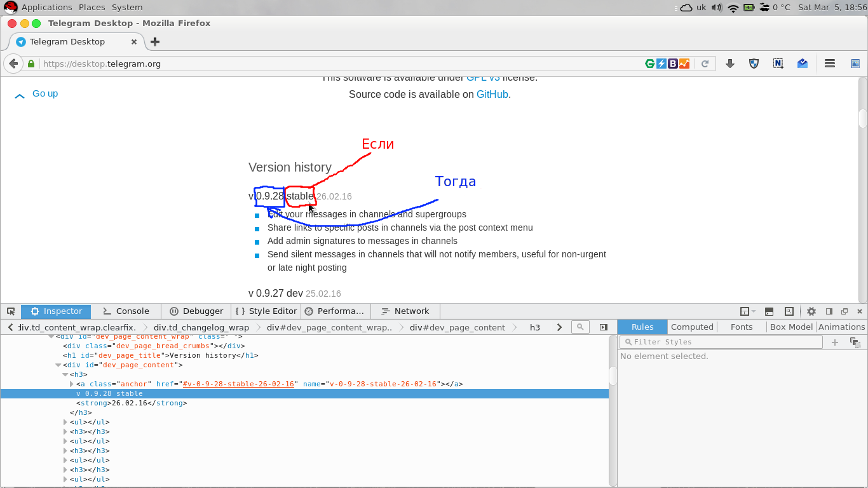Open the Style Editor tab
This screenshot has width=868, height=488.
click(266, 311)
